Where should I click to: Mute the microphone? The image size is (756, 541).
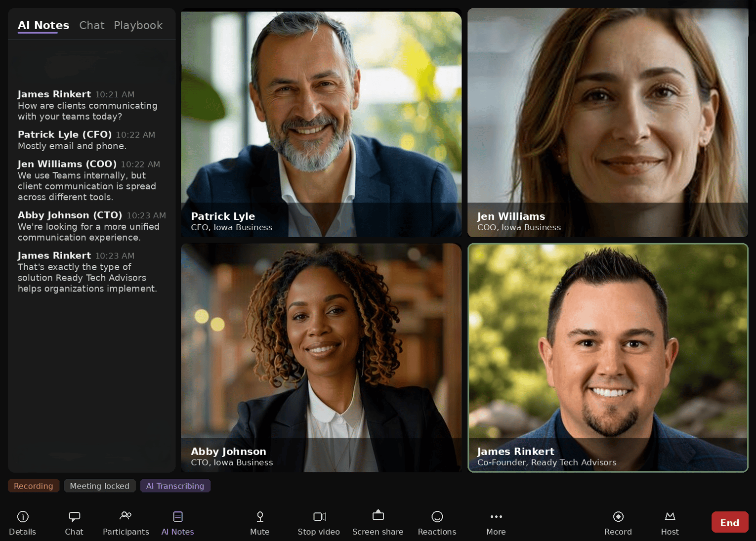pyautogui.click(x=260, y=523)
